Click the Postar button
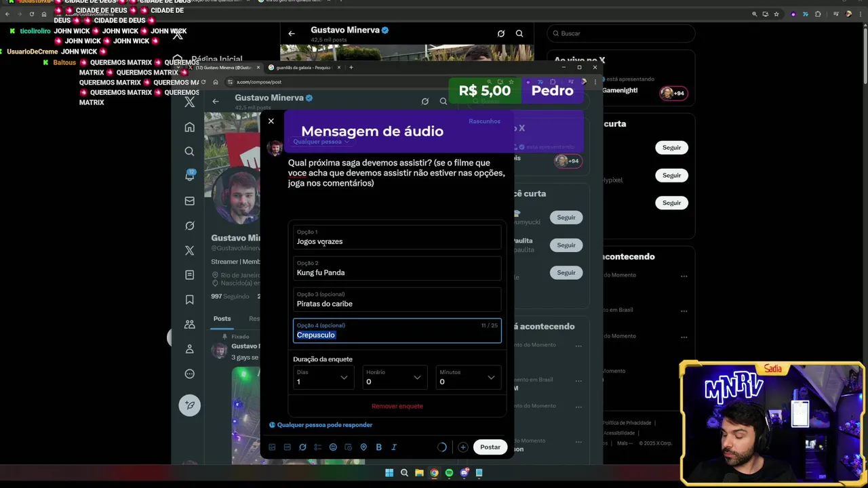The height and width of the screenshot is (488, 868). click(x=490, y=447)
